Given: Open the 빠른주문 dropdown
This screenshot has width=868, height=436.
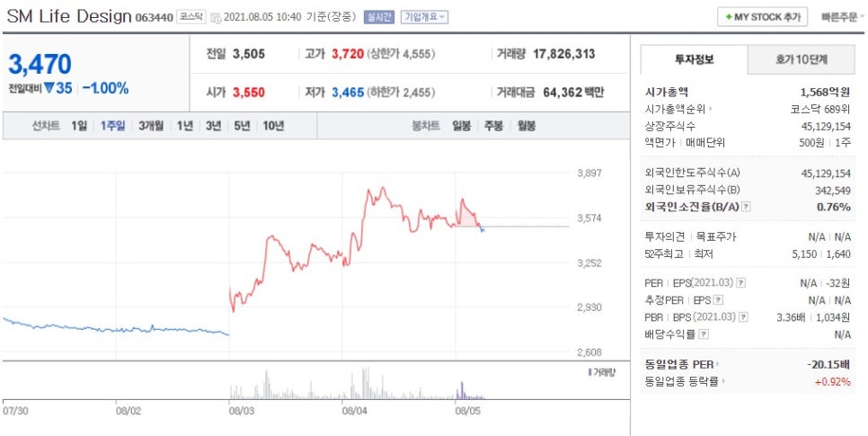Looking at the screenshot, I should [x=839, y=17].
